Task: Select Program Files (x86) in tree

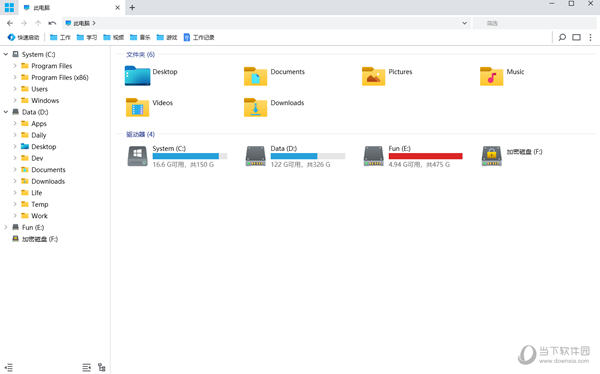Action: [x=60, y=77]
